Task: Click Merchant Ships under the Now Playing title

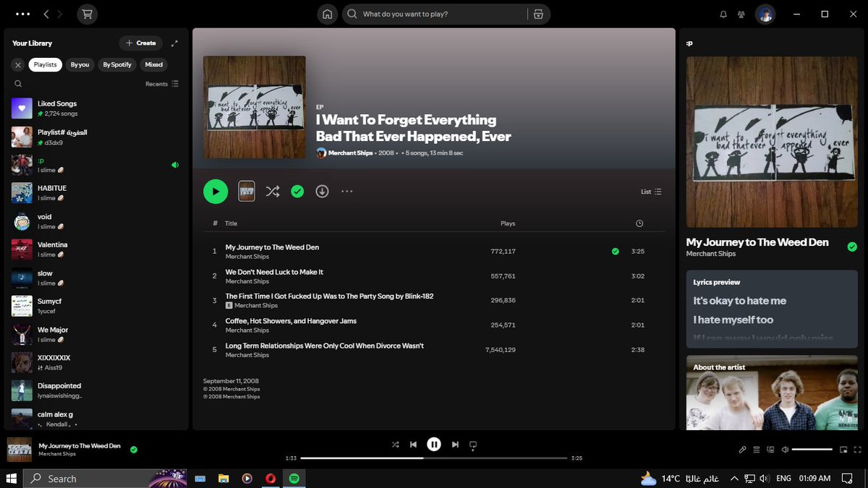Action: coord(711,254)
